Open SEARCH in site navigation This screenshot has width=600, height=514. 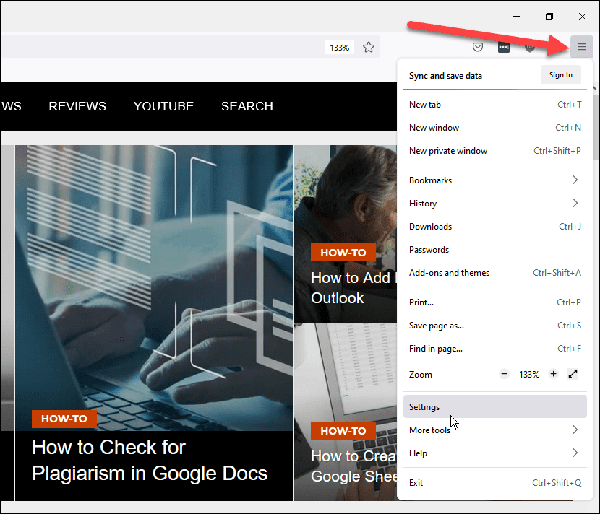click(247, 106)
